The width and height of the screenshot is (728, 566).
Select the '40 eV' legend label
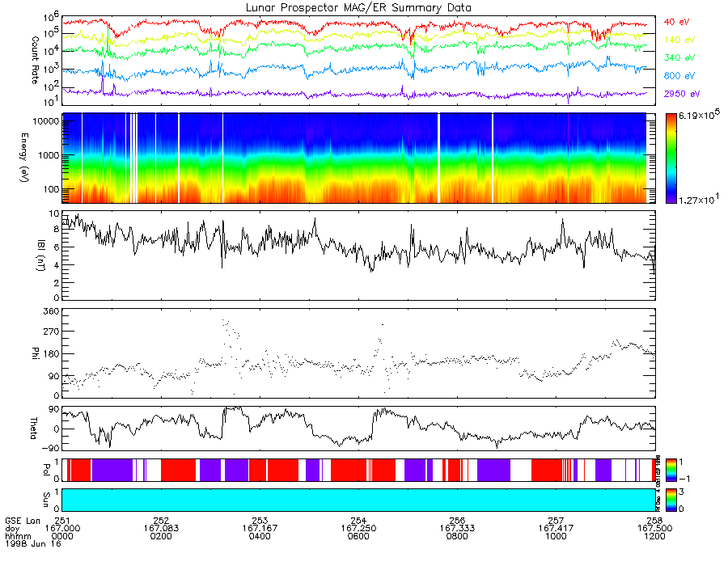click(676, 22)
